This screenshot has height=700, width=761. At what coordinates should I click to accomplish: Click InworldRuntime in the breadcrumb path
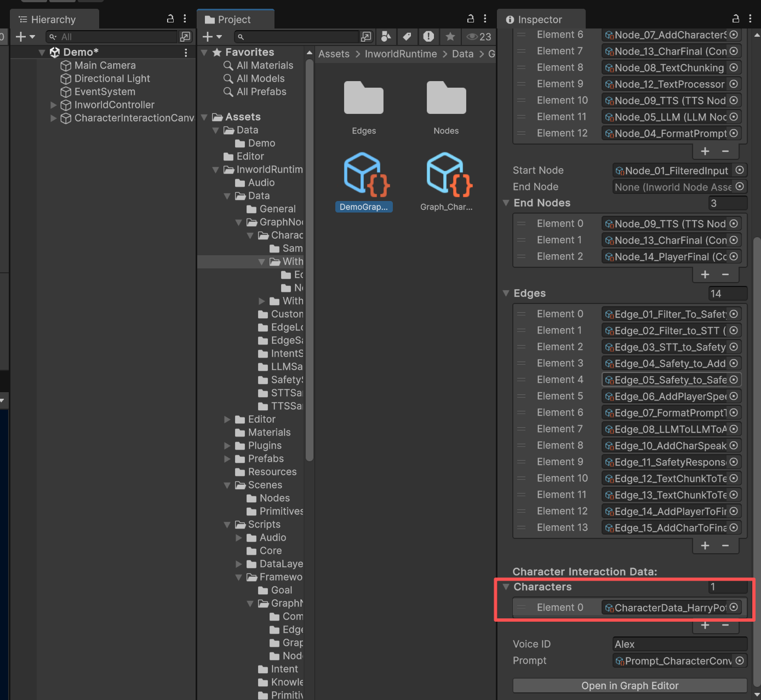(401, 54)
